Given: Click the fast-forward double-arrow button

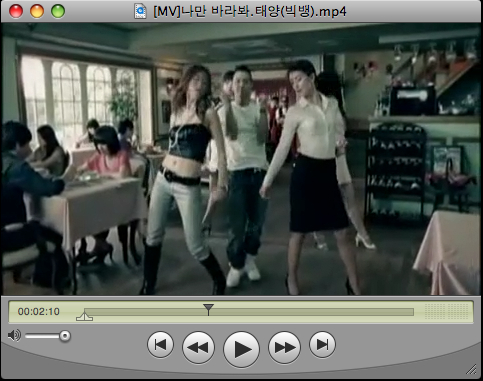Looking at the screenshot, I should pos(285,348).
